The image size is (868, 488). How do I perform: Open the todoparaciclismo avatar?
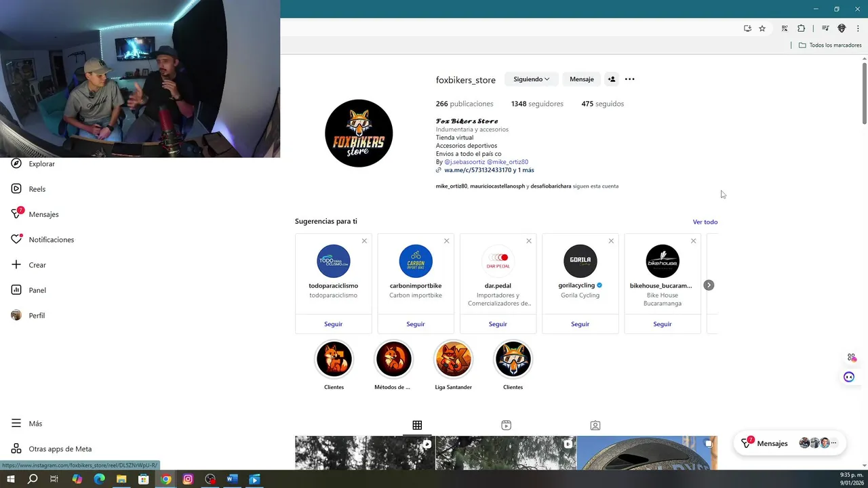334,261
